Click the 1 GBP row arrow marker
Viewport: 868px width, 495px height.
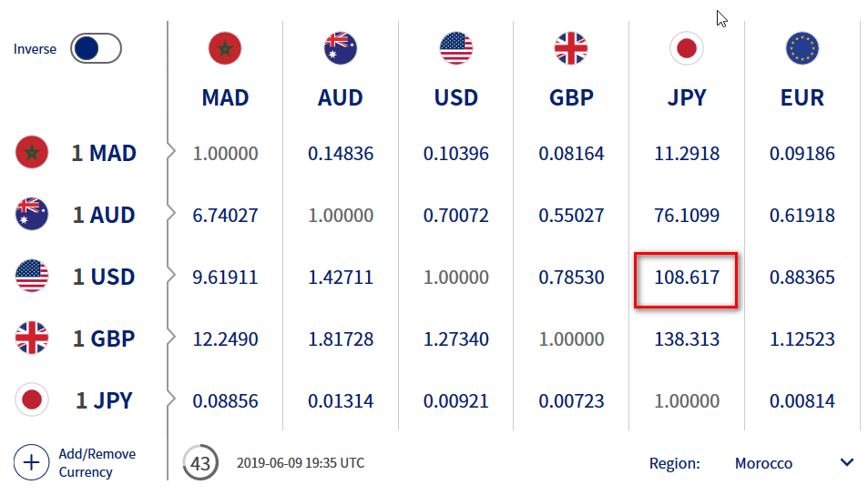[171, 338]
